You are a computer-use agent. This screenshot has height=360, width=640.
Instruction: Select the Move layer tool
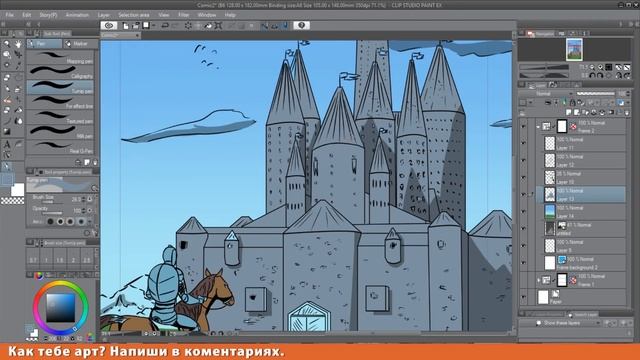point(18,54)
